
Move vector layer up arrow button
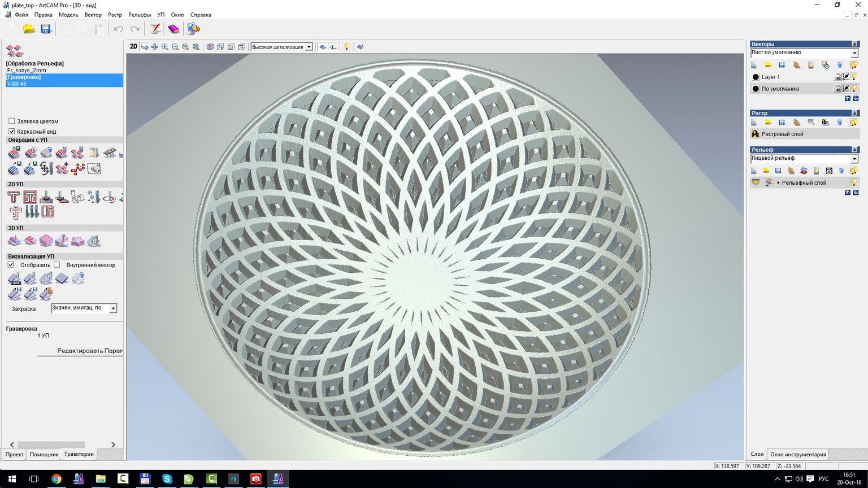coord(848,98)
